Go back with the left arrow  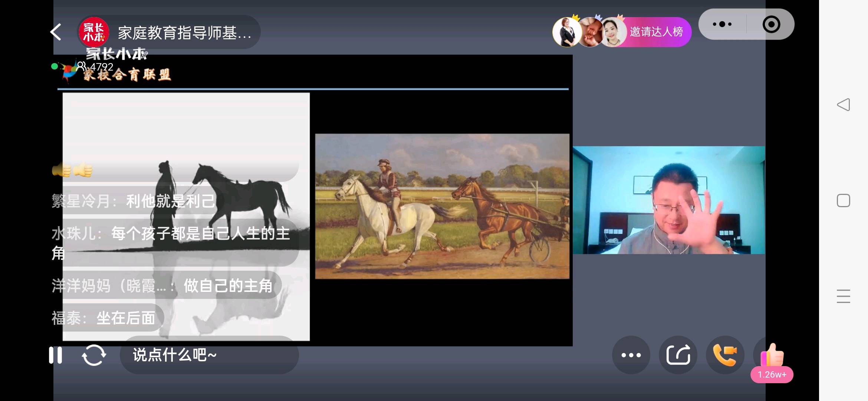(x=56, y=32)
